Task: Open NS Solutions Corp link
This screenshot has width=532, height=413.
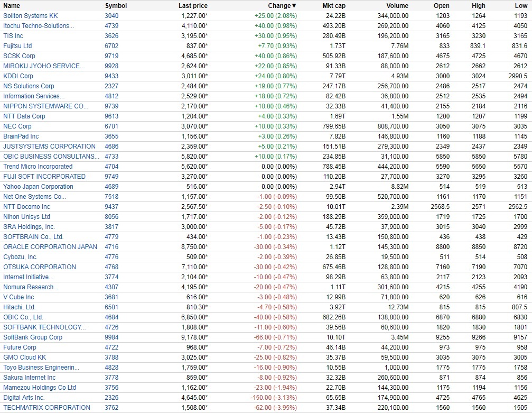Action: [x=29, y=86]
